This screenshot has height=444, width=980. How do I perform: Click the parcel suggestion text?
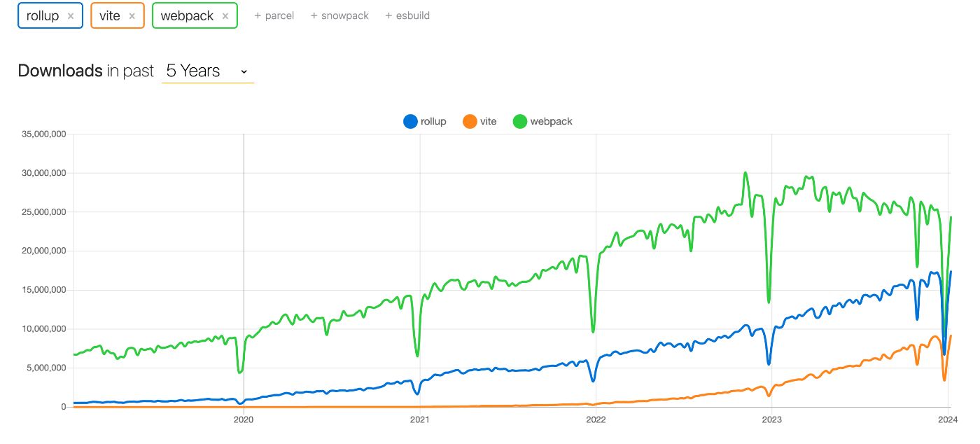coord(279,15)
